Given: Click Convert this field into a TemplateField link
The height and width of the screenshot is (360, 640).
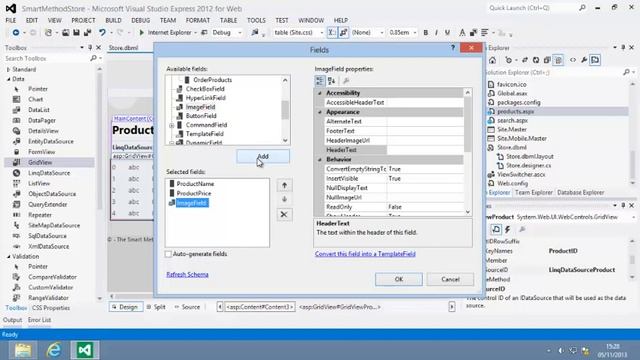Looking at the screenshot, I should click(x=365, y=254).
